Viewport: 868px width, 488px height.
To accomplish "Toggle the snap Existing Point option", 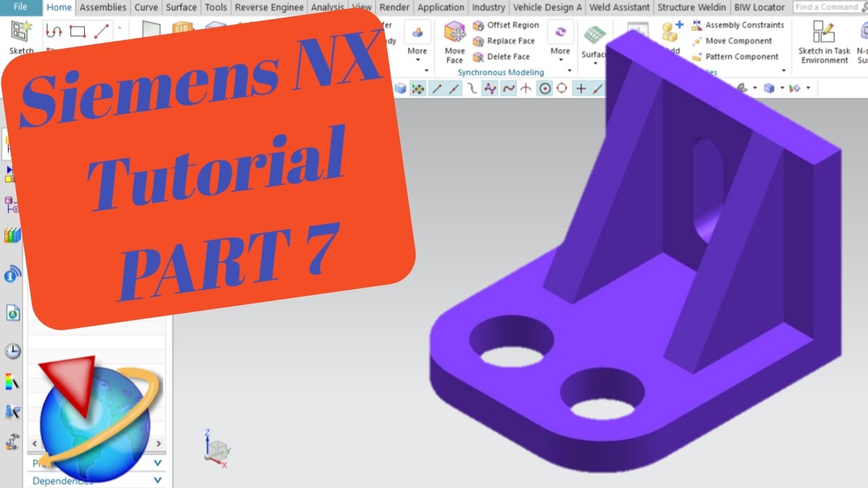I will (x=580, y=88).
